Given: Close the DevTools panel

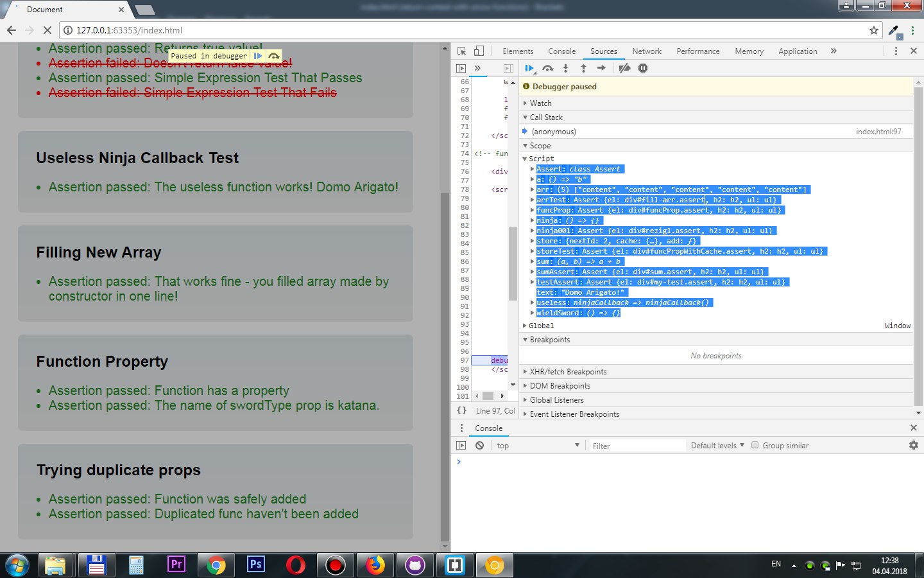Looking at the screenshot, I should [914, 51].
